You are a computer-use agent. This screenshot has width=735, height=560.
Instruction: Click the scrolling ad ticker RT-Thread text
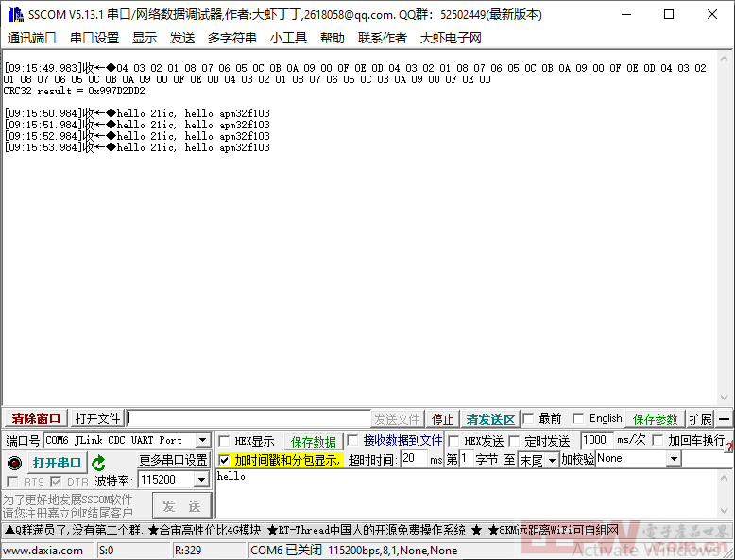pos(367,531)
